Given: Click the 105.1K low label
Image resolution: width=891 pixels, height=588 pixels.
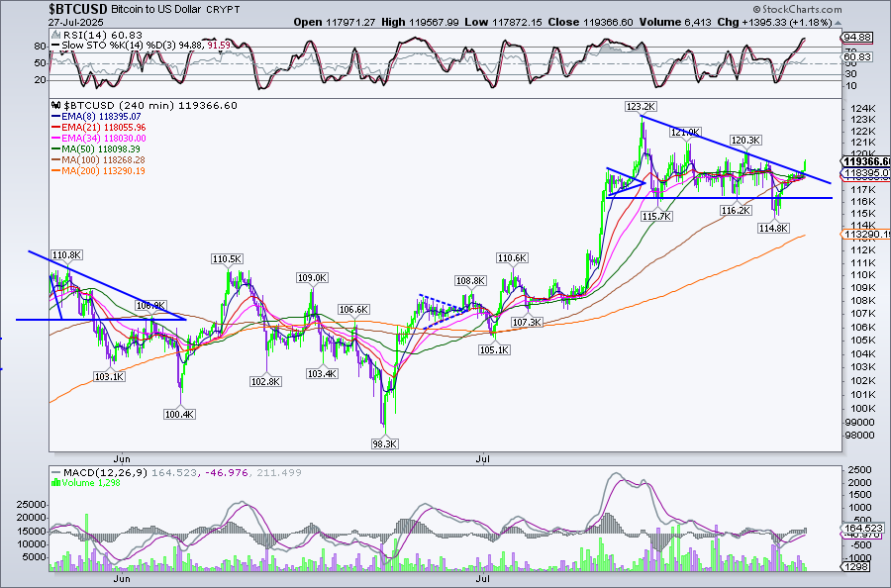Looking at the screenshot, I should coord(494,350).
